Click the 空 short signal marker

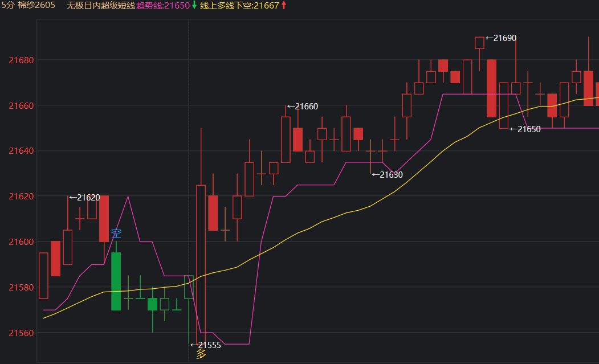116,234
